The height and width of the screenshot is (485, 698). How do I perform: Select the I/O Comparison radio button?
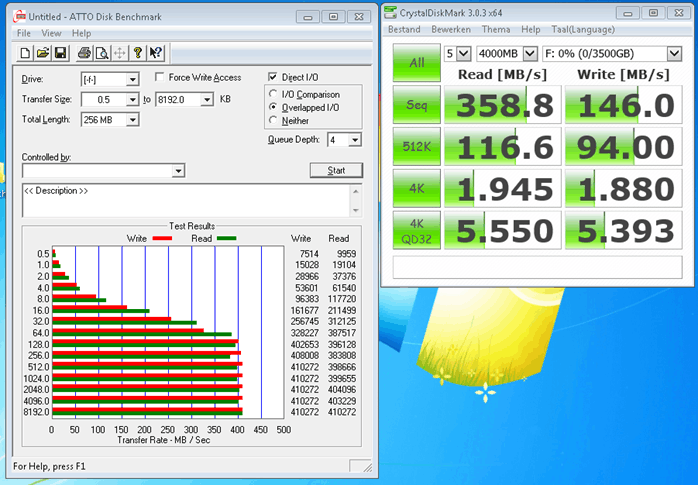274,95
